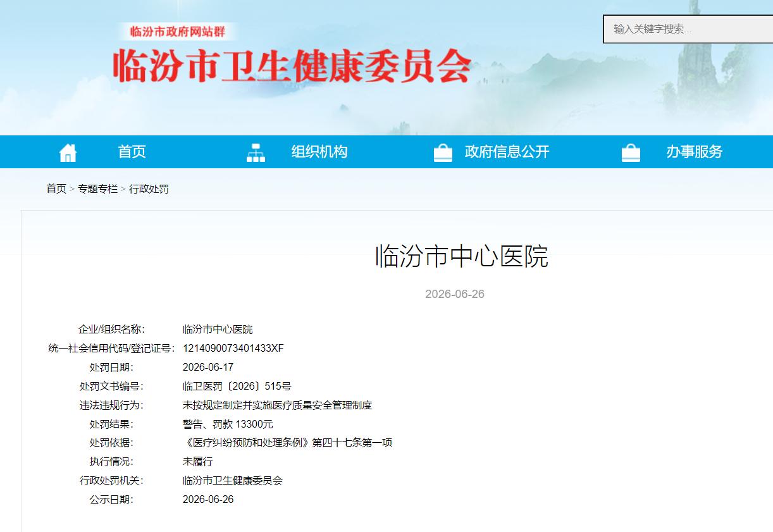This screenshot has width=773, height=532.
Task: Click the home icon in navigation bar
Action: tap(68, 152)
